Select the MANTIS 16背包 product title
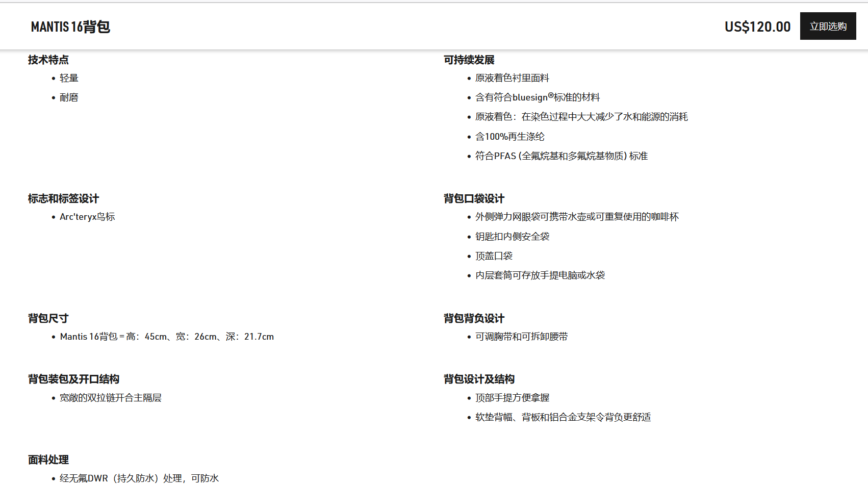The image size is (868, 484). [x=70, y=27]
